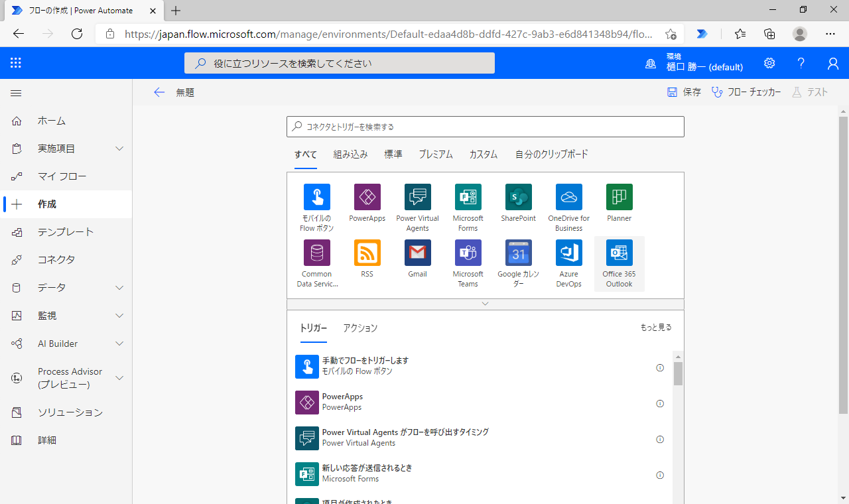Switch to the すべて tab
The width and height of the screenshot is (849, 504).
tap(306, 155)
